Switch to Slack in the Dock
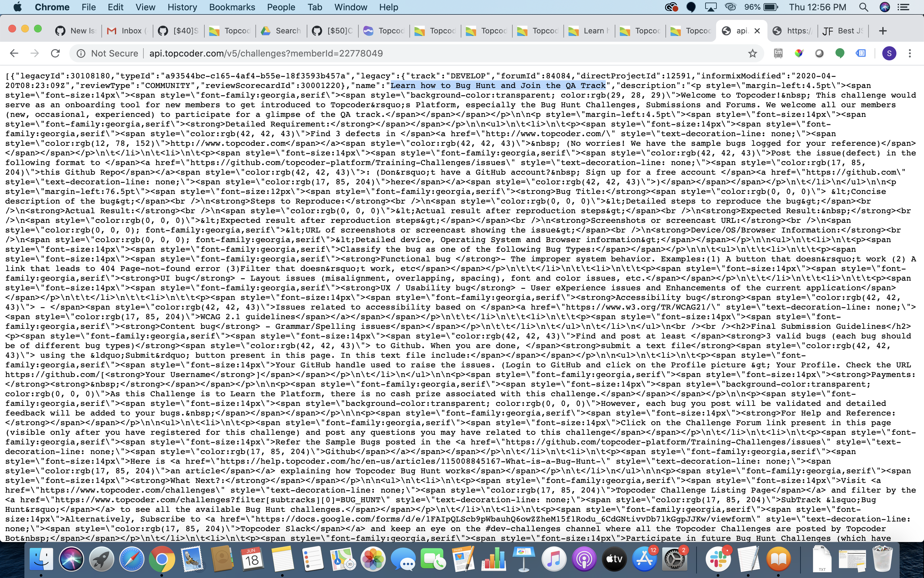Image resolution: width=924 pixels, height=578 pixels. (x=718, y=559)
